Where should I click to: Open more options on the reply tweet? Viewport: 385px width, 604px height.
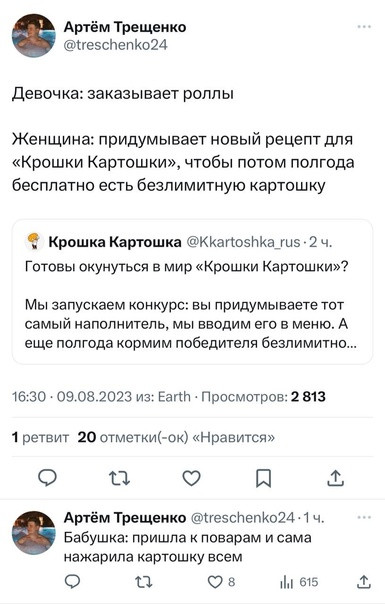pyautogui.click(x=364, y=517)
